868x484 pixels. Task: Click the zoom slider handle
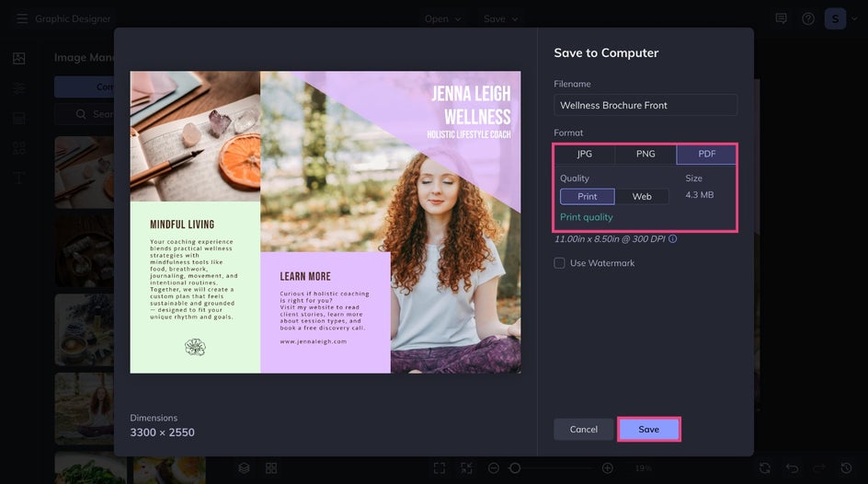[515, 468]
